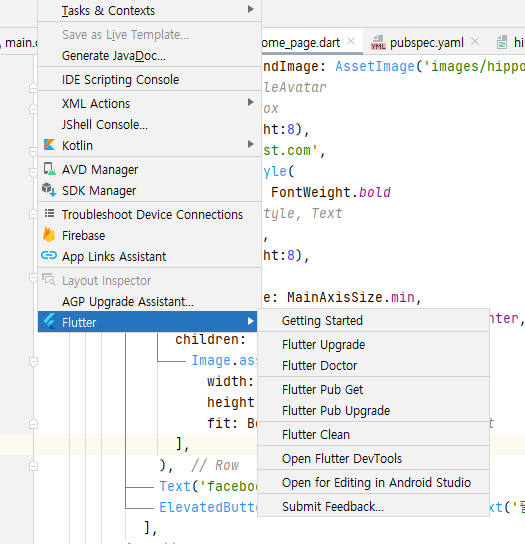Image resolution: width=525 pixels, height=544 pixels.
Task: Switch to the pubspec.yaml tab
Action: point(426,42)
